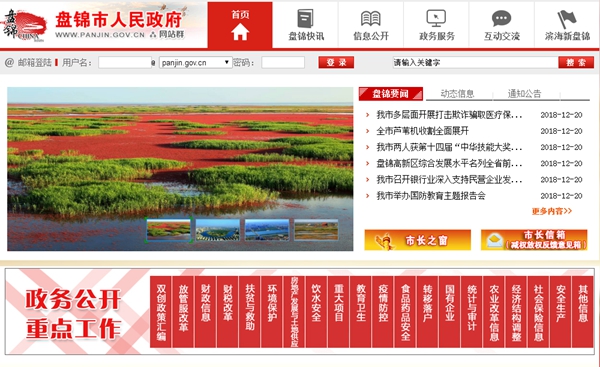Open news 我市两人获第十四届中华技能大奖
The image size is (600, 367).
click(x=449, y=147)
